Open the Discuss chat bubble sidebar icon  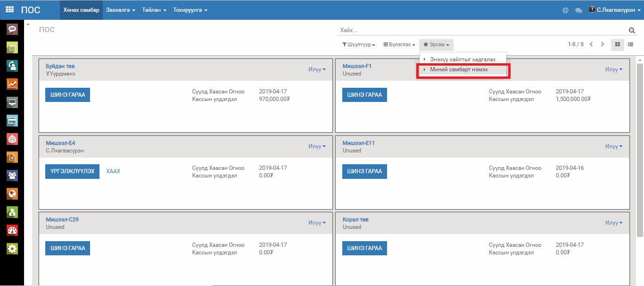tap(12, 29)
